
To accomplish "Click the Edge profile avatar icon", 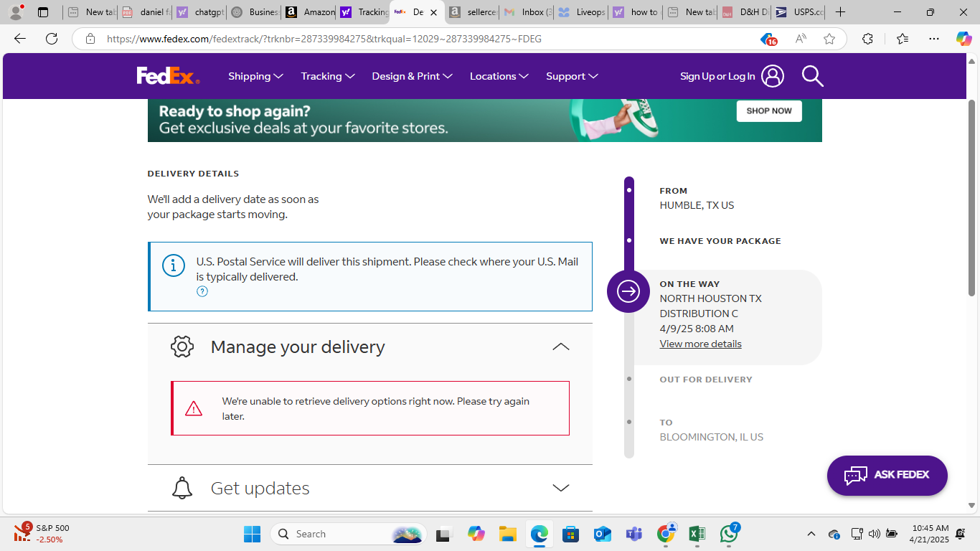I will click(16, 12).
